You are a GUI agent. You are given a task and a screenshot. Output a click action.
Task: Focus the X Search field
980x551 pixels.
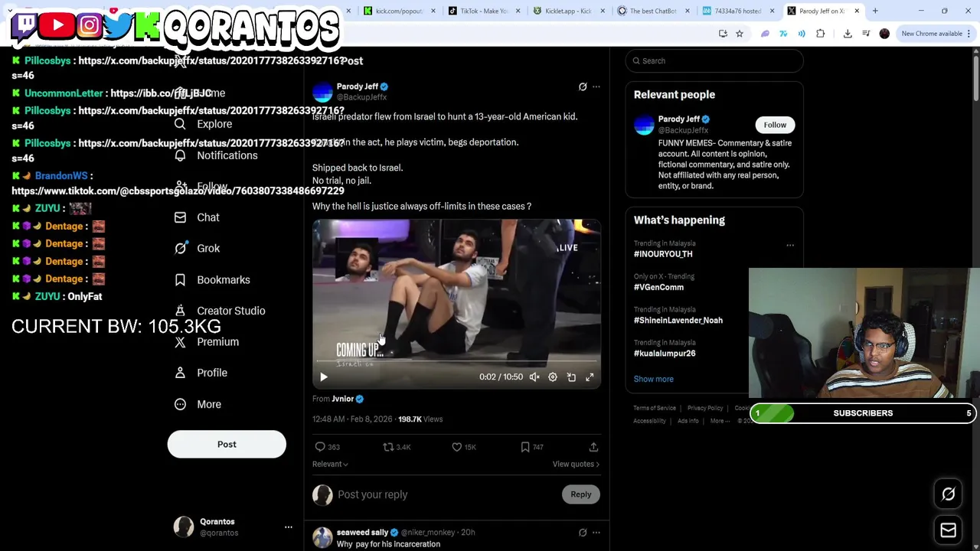coord(714,60)
